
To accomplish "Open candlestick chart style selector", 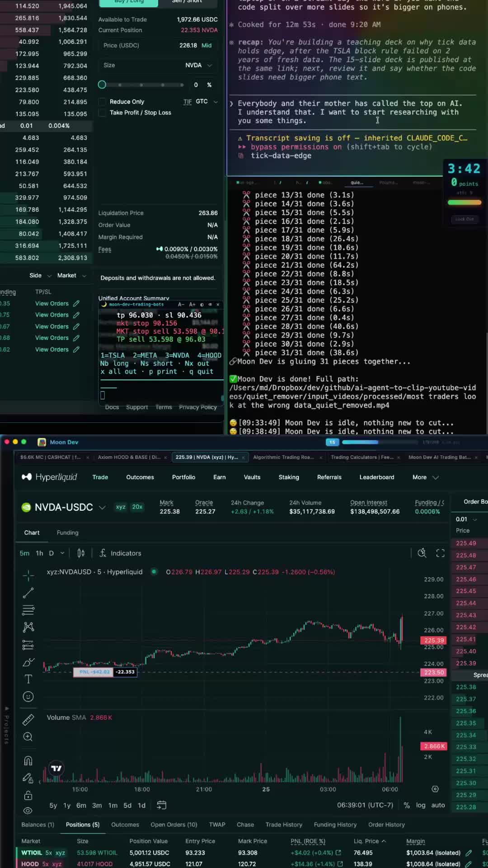I will pos(81,553).
